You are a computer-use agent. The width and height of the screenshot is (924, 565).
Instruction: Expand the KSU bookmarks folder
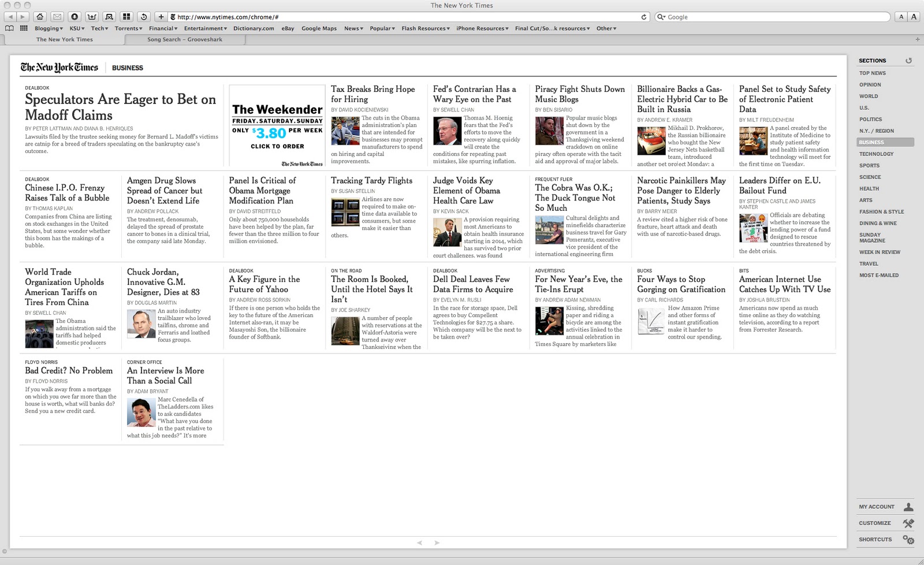coord(77,28)
